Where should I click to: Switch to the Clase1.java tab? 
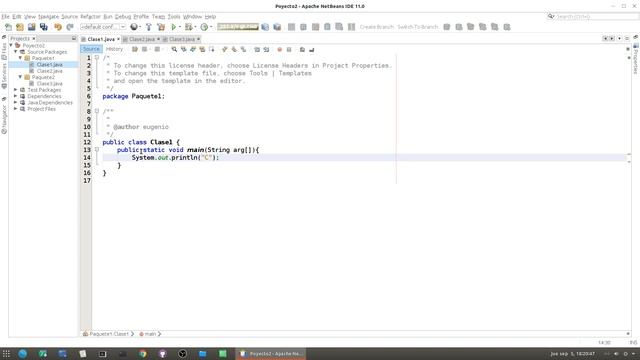pos(101,39)
